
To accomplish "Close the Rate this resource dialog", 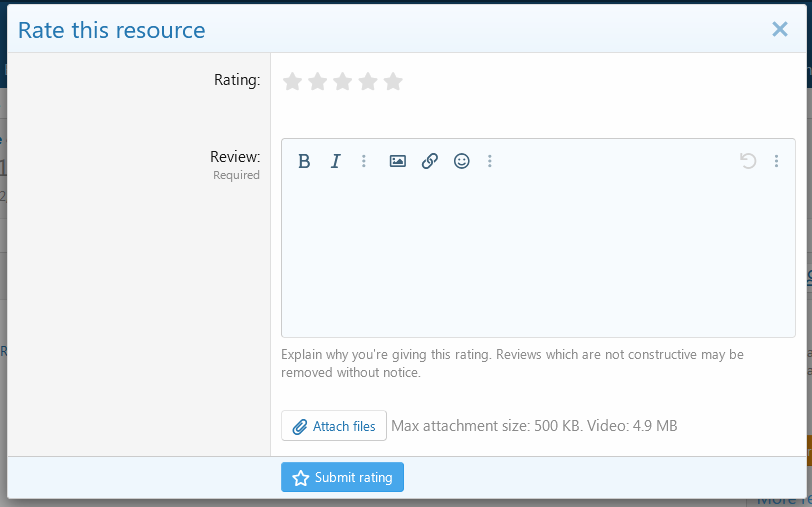I will pyautogui.click(x=779, y=30).
